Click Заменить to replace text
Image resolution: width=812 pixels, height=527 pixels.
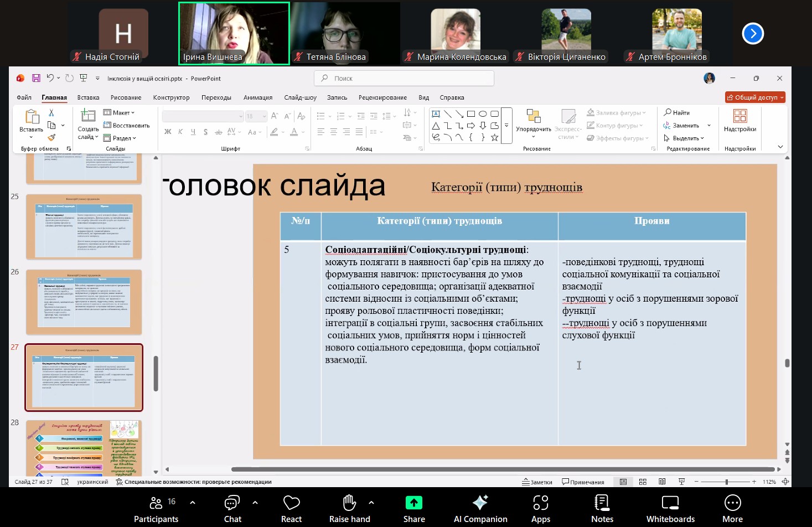coord(686,125)
